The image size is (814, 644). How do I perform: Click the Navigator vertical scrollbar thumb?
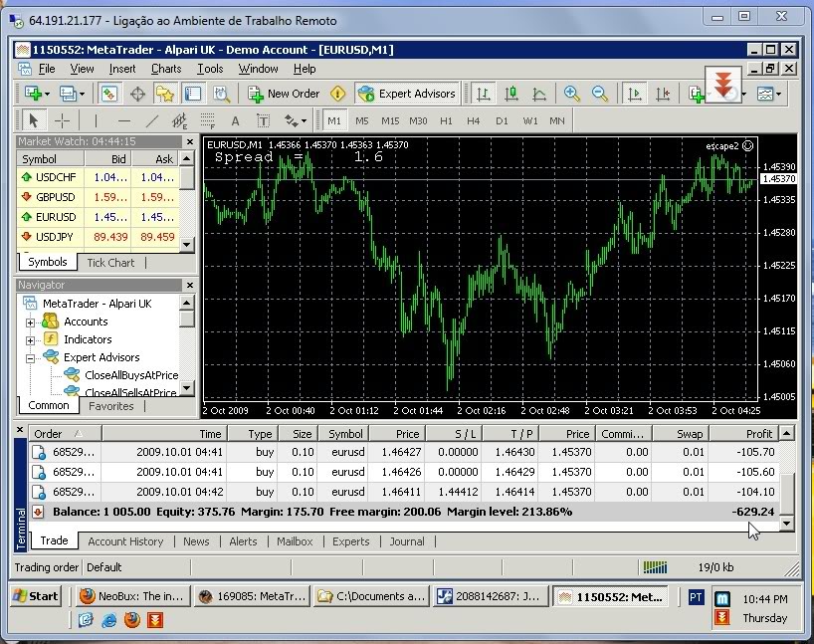[187, 319]
